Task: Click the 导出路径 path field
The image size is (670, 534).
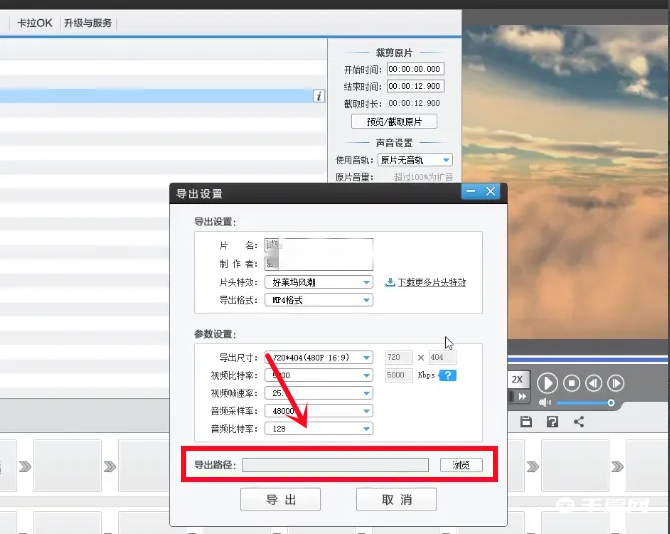Action: click(x=335, y=465)
